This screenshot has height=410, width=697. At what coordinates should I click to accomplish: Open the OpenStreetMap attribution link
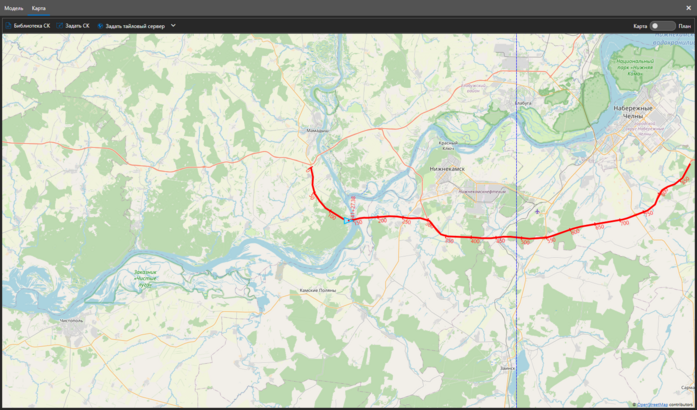tap(652, 405)
